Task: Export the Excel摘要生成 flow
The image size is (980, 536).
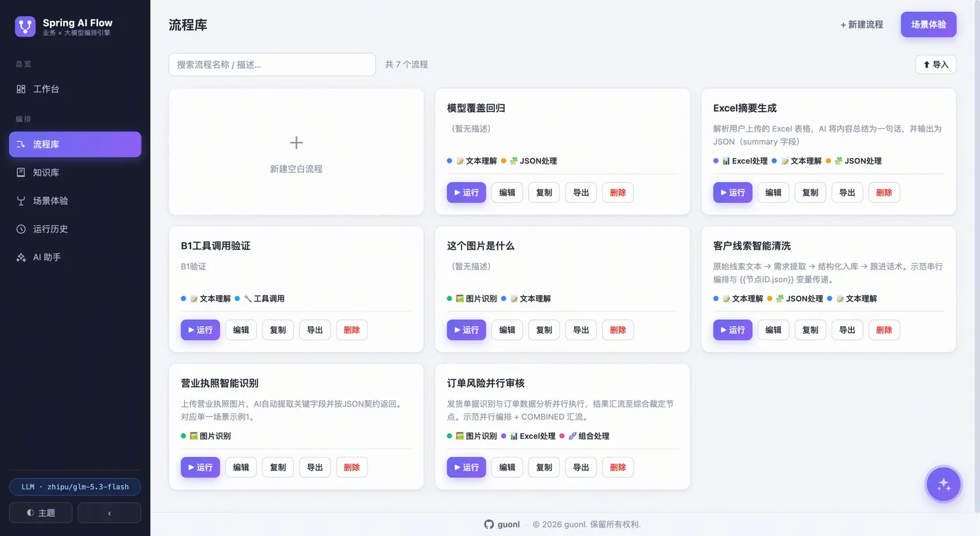Action: (x=847, y=192)
